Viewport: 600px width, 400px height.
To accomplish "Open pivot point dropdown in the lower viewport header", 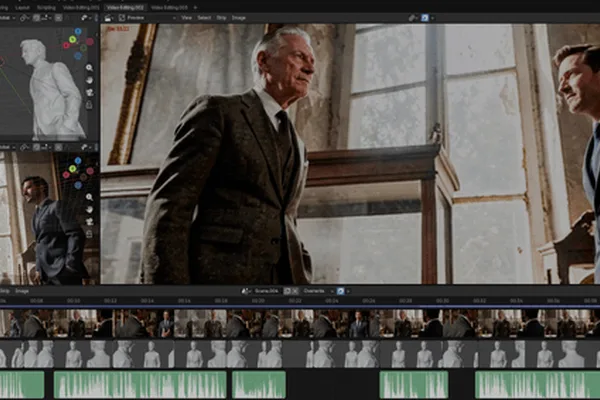I will 24,147.
